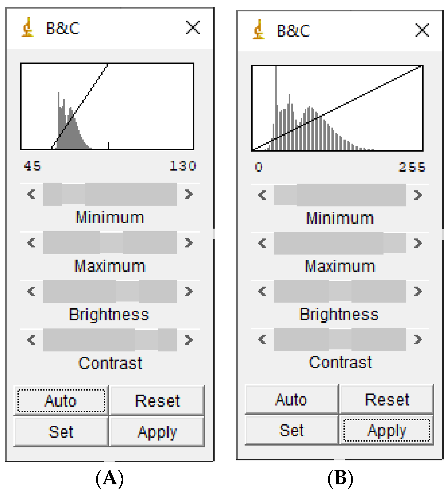Click right arrow of Maximum slider in panel A
This screenshot has width=448, height=491.
coord(189,243)
